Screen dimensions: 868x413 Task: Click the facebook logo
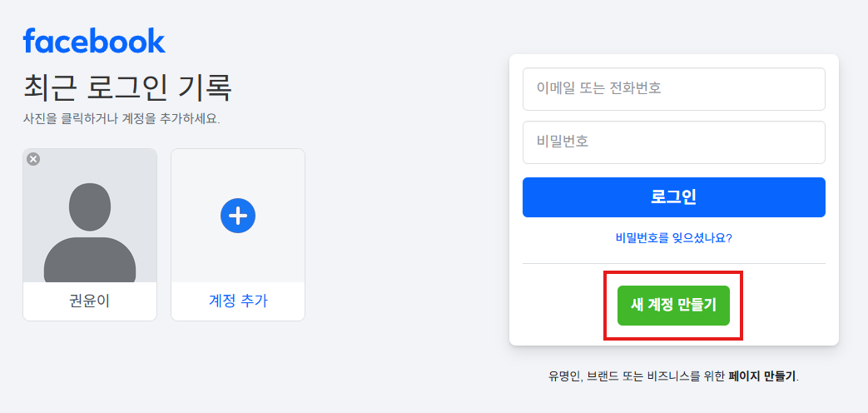click(x=94, y=41)
